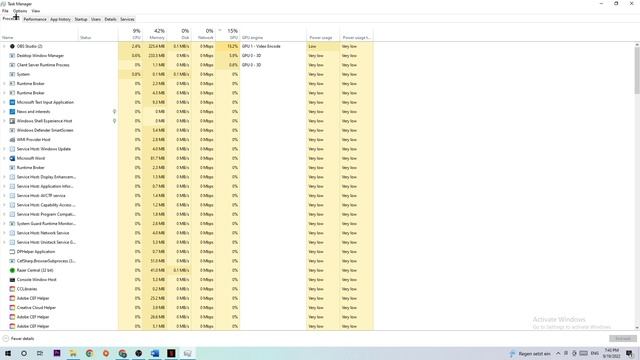640x360 pixels.
Task: Expand the News and interests group
Action: pos(4,111)
